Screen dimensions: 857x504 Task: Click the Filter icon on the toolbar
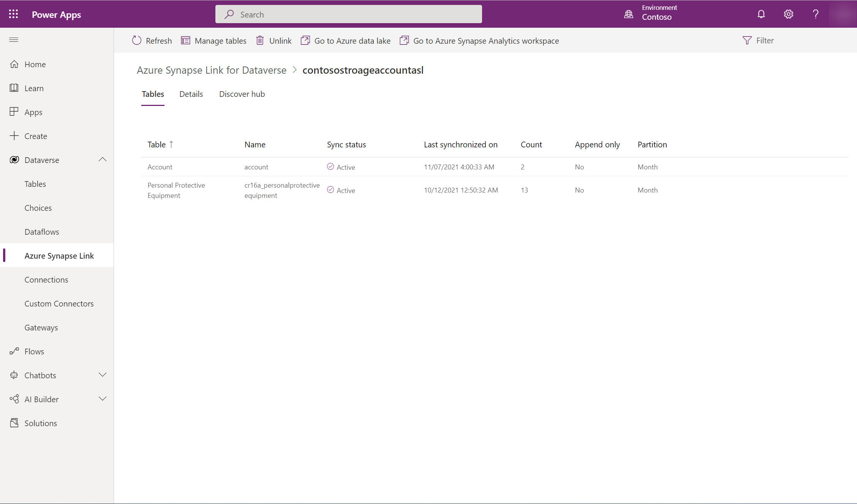(x=747, y=40)
